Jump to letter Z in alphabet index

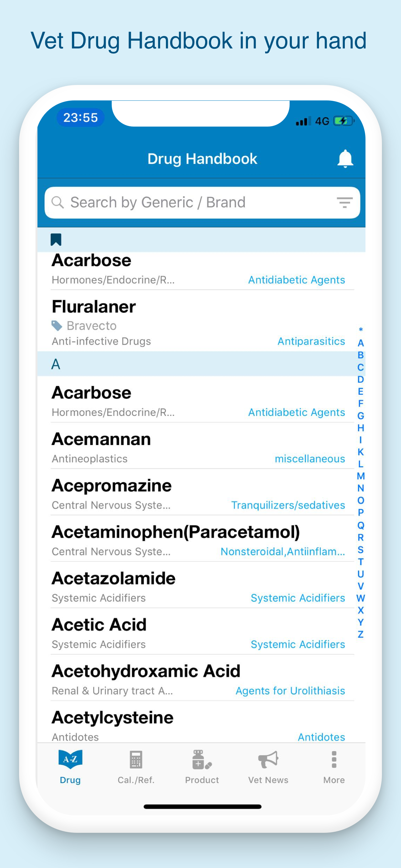pos(361,634)
